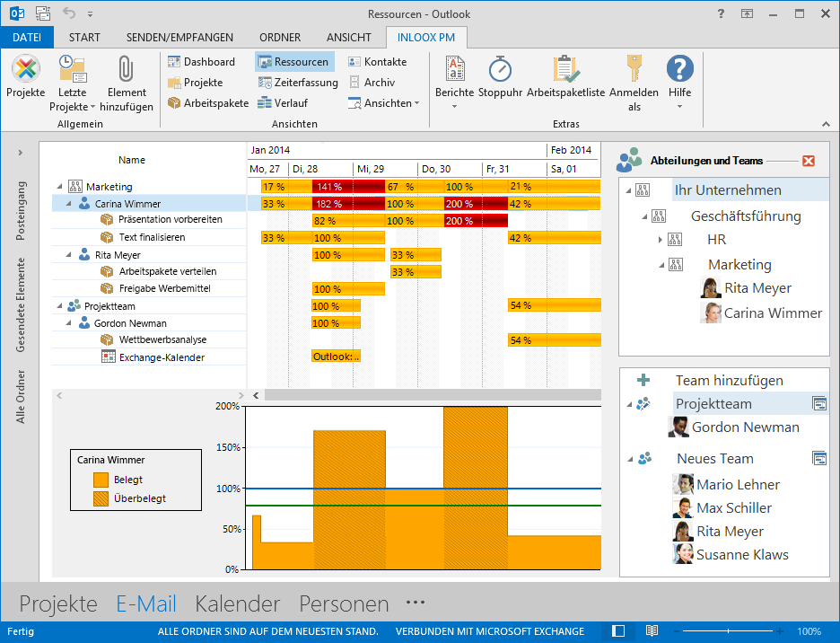Collapse the Carina Wimmer resource row

click(68, 204)
